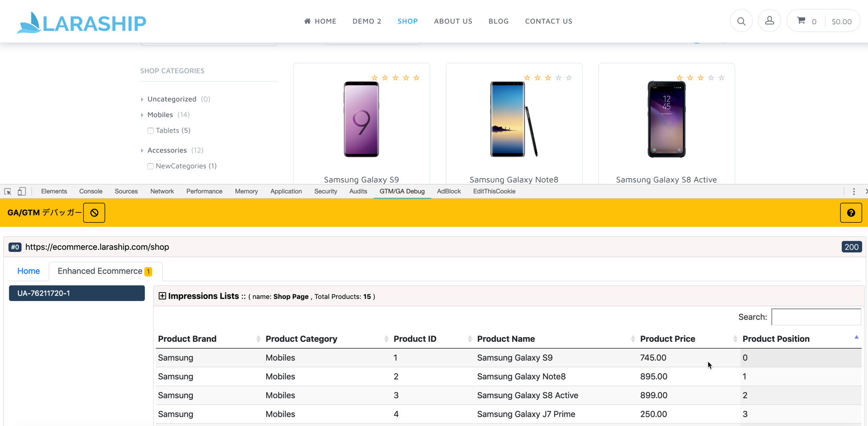
Task: Click the Samsung Galaxy S9 star rating
Action: coord(395,78)
